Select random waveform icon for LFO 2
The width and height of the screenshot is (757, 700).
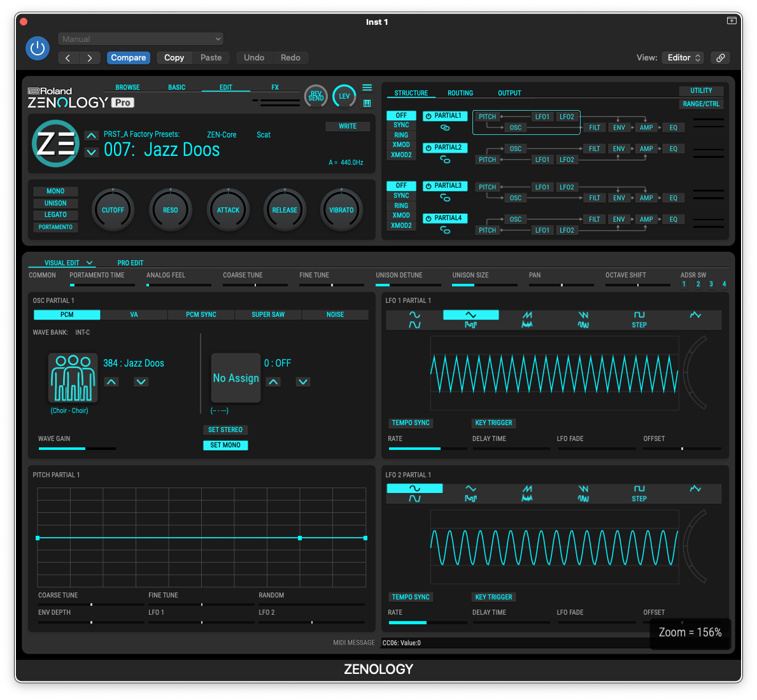coord(695,489)
